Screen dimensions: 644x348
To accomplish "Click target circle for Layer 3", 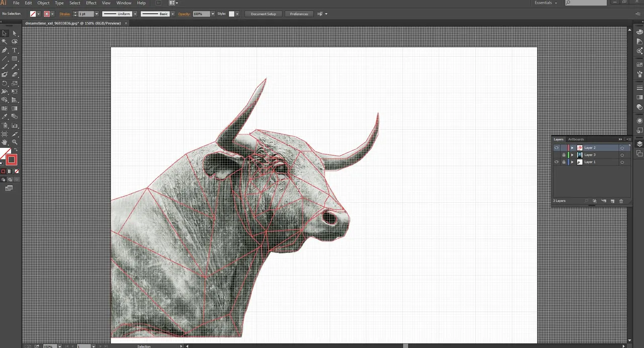I will click(622, 155).
